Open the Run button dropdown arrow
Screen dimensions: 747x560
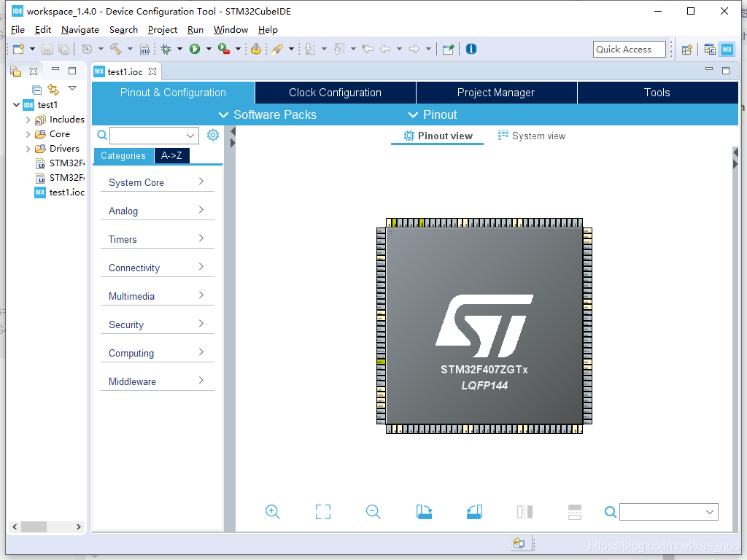point(209,49)
